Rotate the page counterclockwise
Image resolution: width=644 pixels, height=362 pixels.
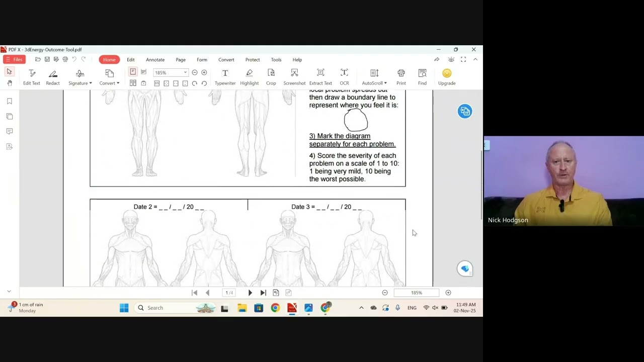[204, 83]
